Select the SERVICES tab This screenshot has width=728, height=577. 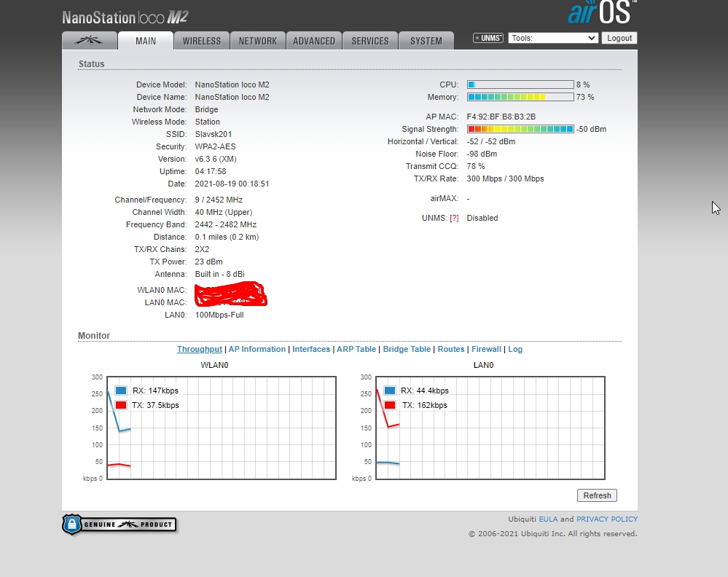370,41
